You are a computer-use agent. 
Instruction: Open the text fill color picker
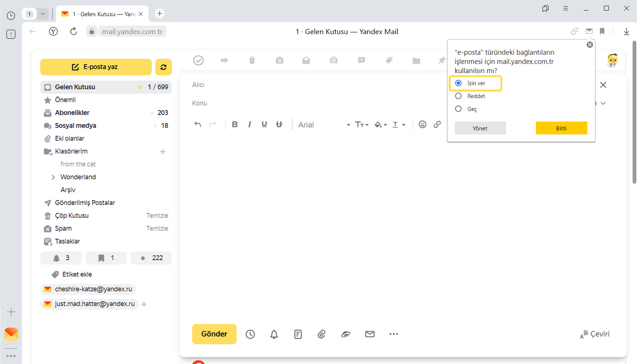(x=380, y=125)
